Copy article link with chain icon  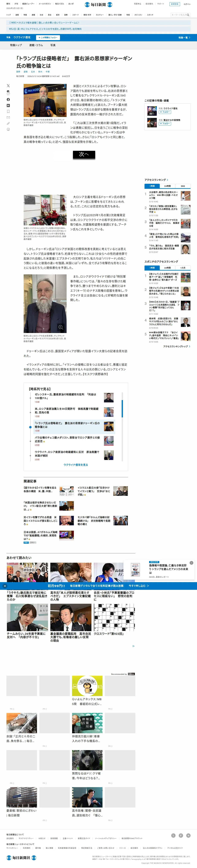coord(8,123)
